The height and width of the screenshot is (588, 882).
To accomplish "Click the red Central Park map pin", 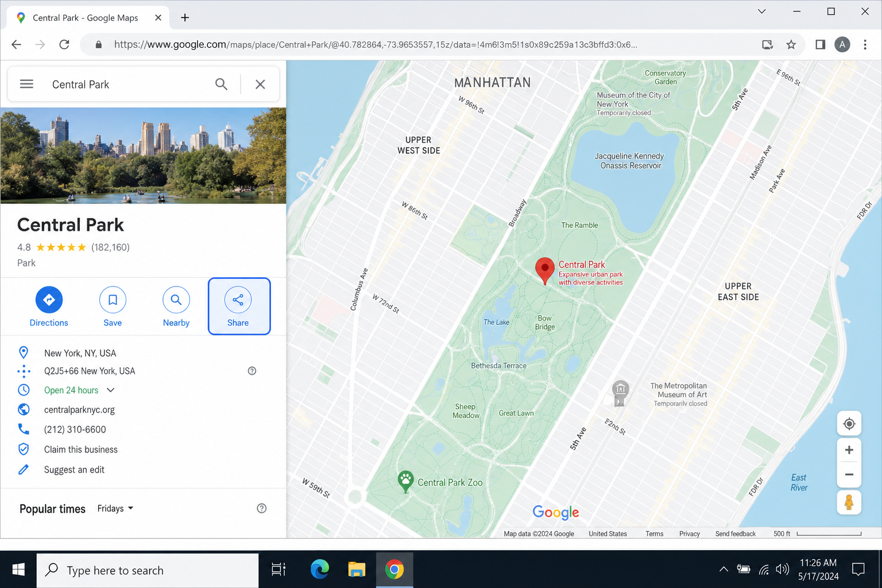I will pos(544,270).
